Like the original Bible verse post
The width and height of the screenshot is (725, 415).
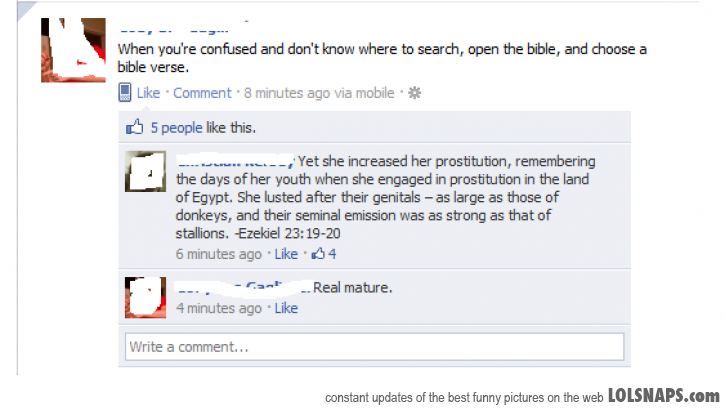[x=148, y=93]
